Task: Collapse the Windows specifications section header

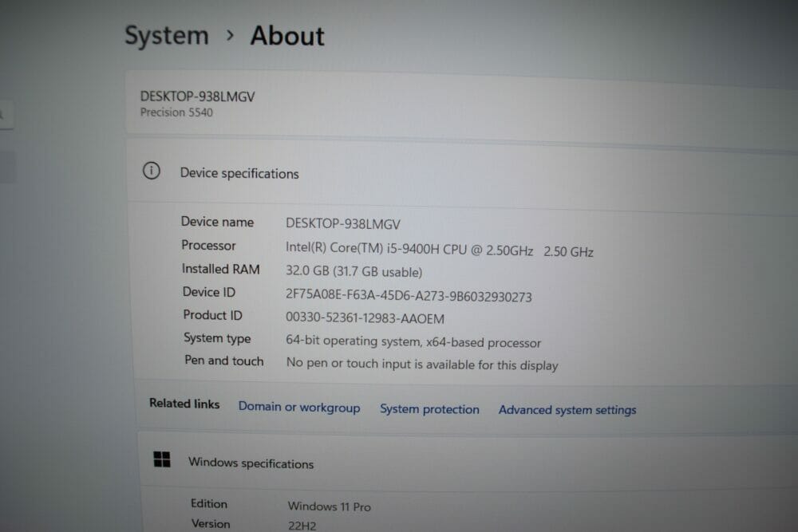Action: click(468, 463)
